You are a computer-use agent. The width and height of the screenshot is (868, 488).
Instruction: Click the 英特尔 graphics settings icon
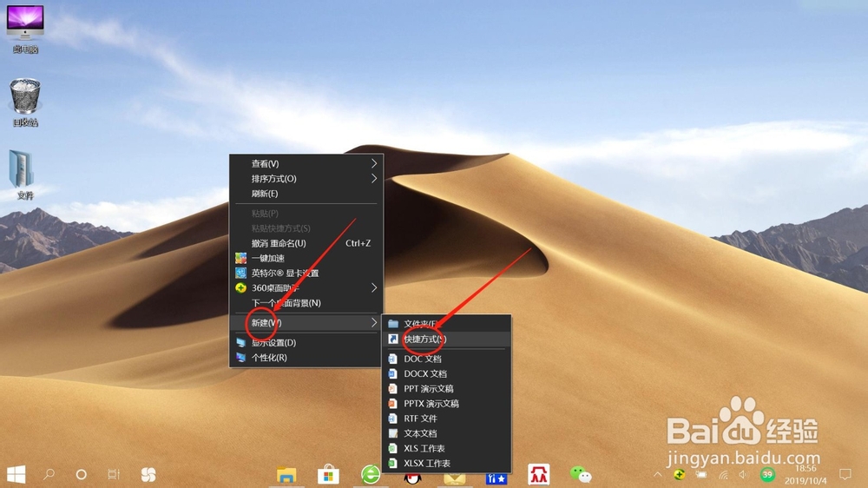pos(240,273)
